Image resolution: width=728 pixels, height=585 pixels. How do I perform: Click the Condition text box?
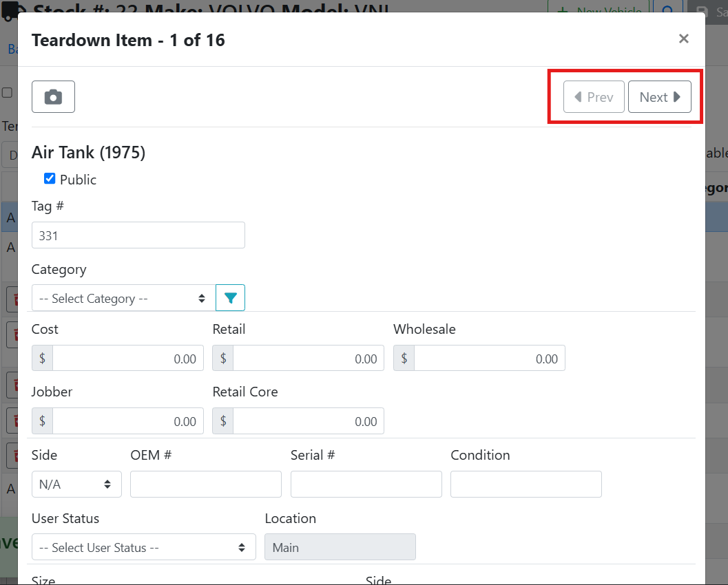point(526,484)
